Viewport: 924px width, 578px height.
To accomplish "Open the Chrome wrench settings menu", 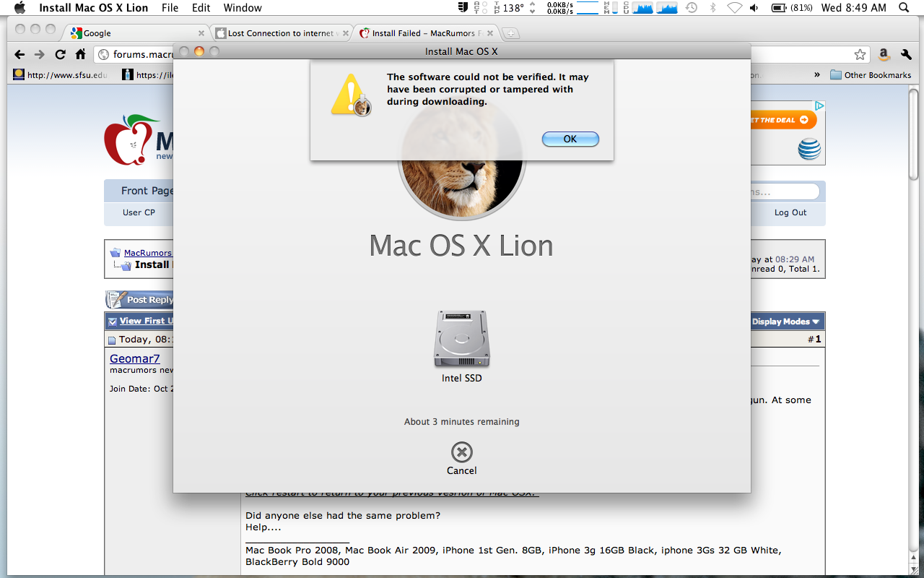I will coord(907,54).
